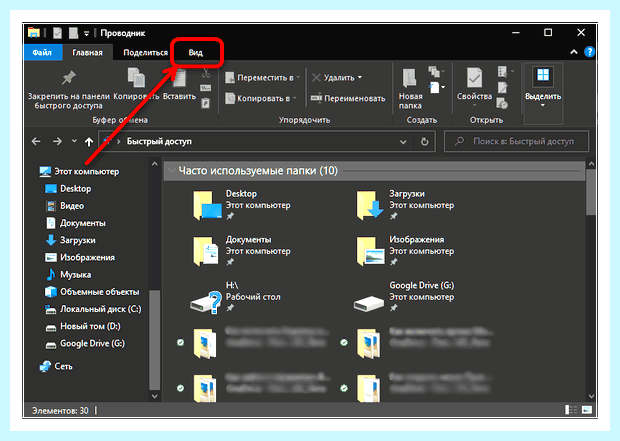This screenshot has width=620, height=441.
Task: Refresh the current folder view
Action: tap(424, 142)
